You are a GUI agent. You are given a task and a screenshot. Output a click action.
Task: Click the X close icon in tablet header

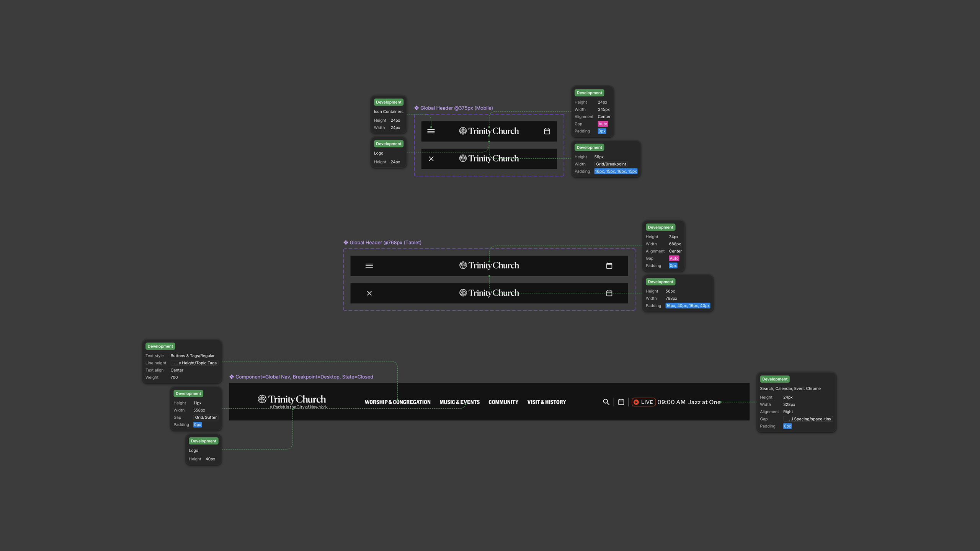click(369, 293)
